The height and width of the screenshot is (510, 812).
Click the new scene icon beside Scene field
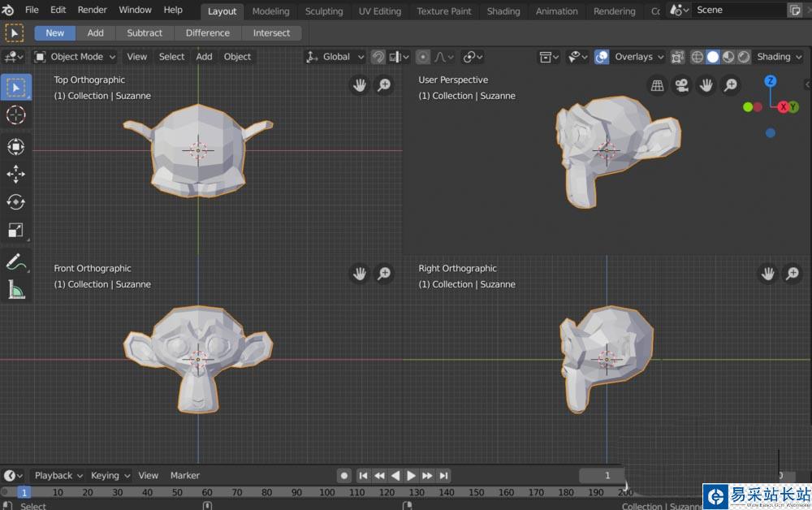tap(795, 11)
